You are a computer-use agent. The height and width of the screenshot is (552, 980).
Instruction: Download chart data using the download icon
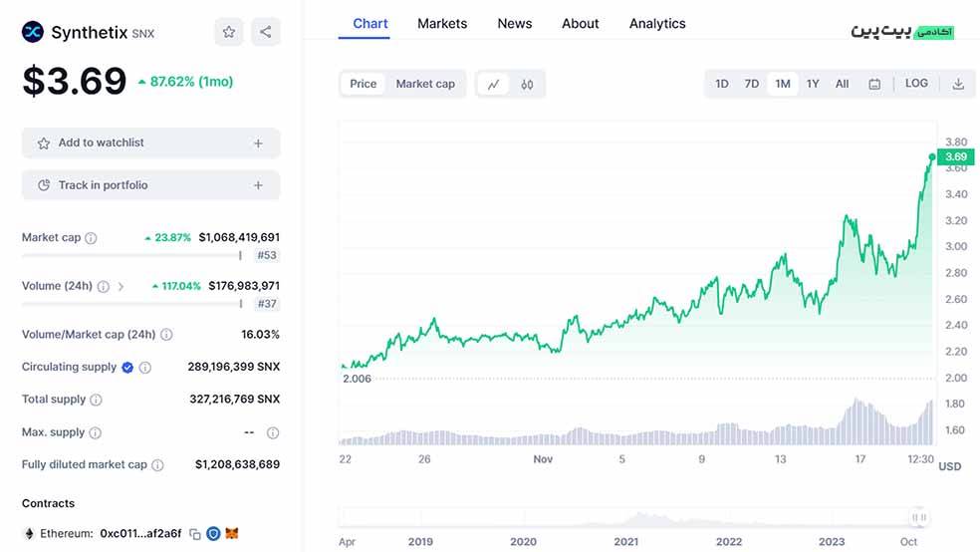pyautogui.click(x=958, y=85)
